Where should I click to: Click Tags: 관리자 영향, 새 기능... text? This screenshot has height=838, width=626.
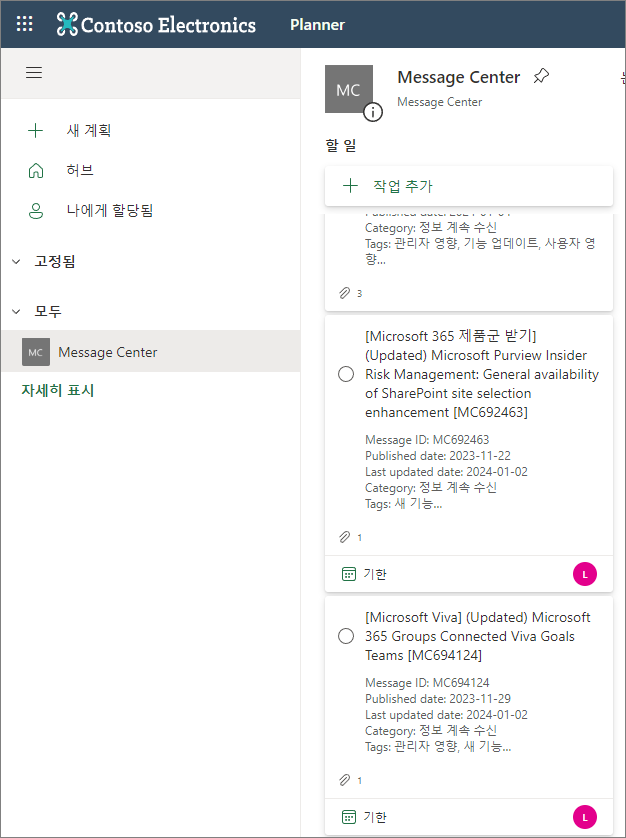(x=438, y=747)
